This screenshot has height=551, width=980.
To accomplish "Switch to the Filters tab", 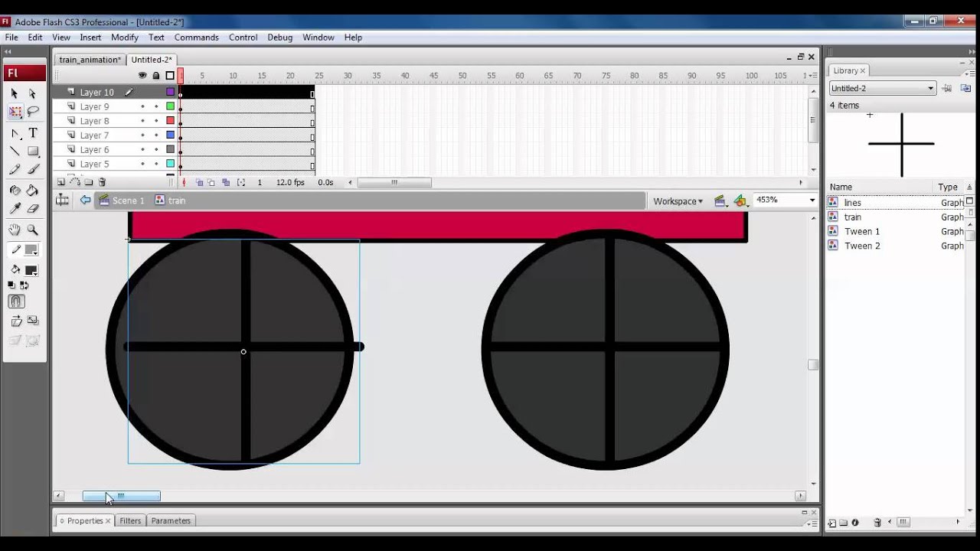I will click(130, 520).
